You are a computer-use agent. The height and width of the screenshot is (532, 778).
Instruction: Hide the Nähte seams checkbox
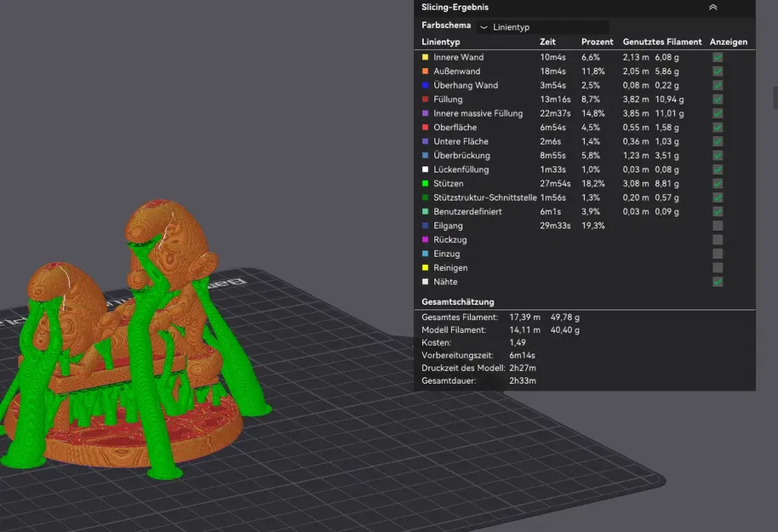718,282
